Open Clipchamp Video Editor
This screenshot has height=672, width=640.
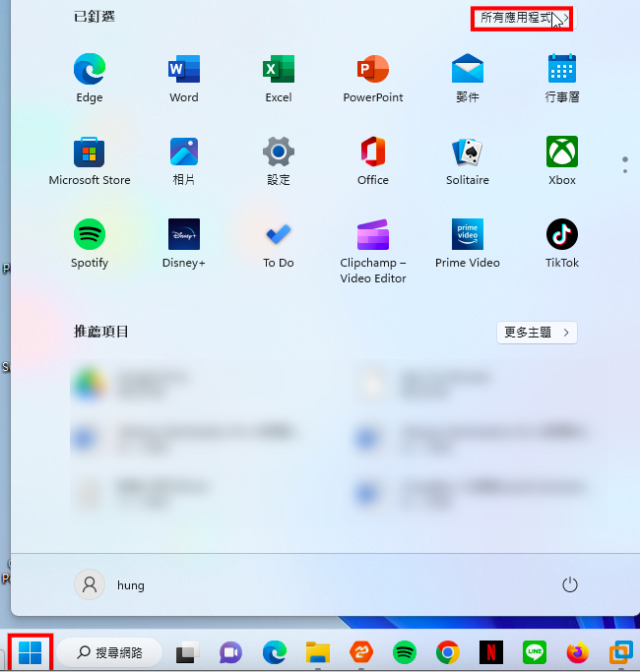[x=373, y=251]
